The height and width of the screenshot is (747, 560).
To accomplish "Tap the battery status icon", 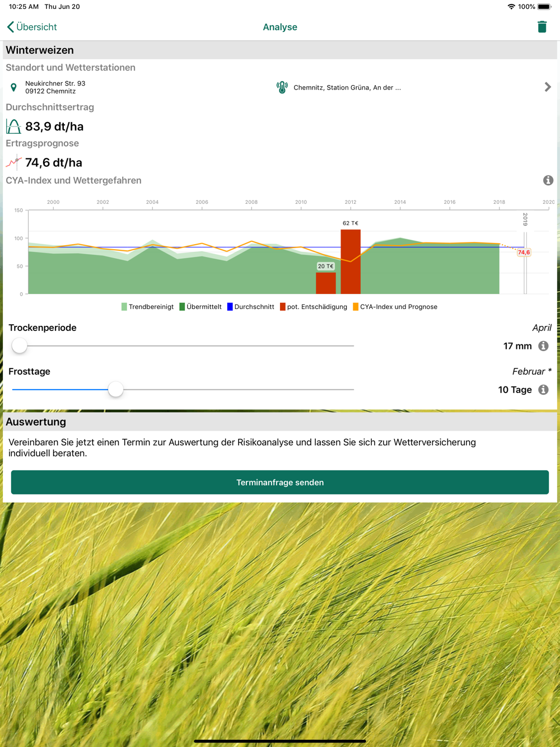I will (544, 7).
